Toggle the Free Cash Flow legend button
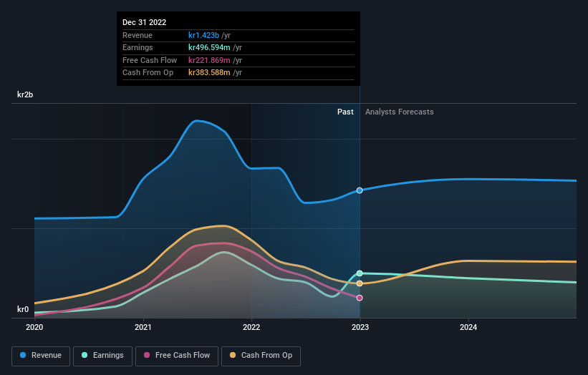The height and width of the screenshot is (375, 588). point(177,356)
